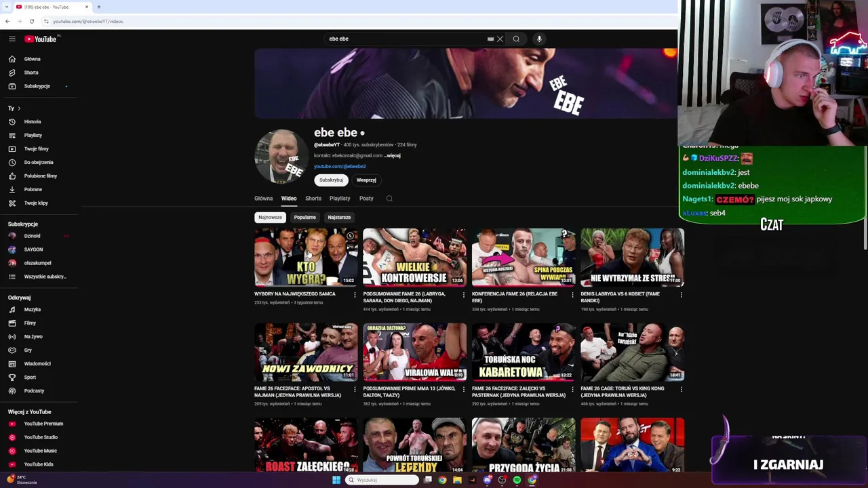Switch to the Shorts channel tab
This screenshot has height=488, width=868.
click(x=313, y=199)
